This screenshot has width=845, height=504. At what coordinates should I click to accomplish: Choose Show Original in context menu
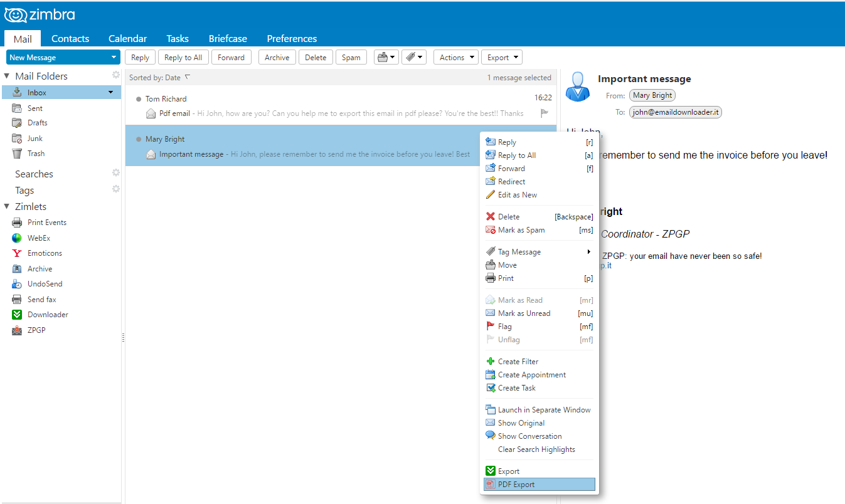(539, 423)
